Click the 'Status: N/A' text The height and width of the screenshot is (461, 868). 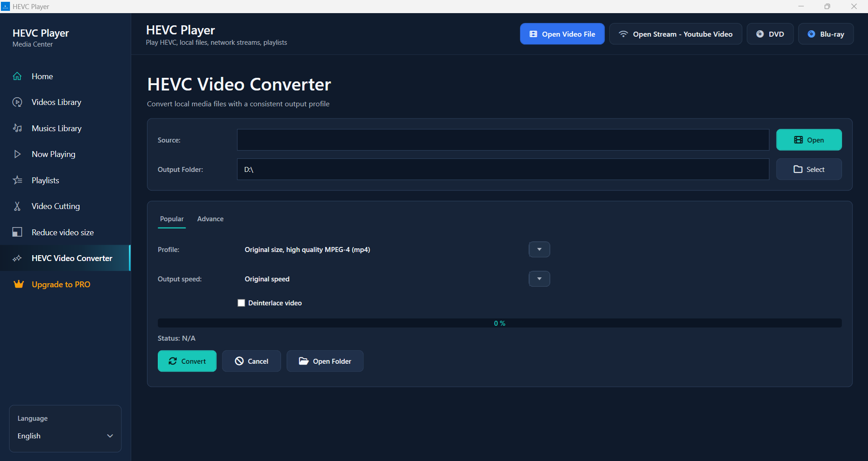pyautogui.click(x=176, y=338)
